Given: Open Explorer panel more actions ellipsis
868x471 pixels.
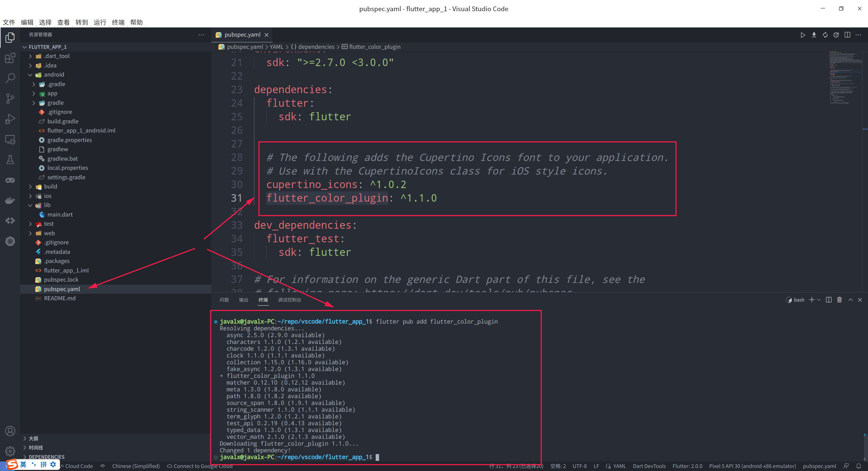Looking at the screenshot, I should tap(201, 35).
